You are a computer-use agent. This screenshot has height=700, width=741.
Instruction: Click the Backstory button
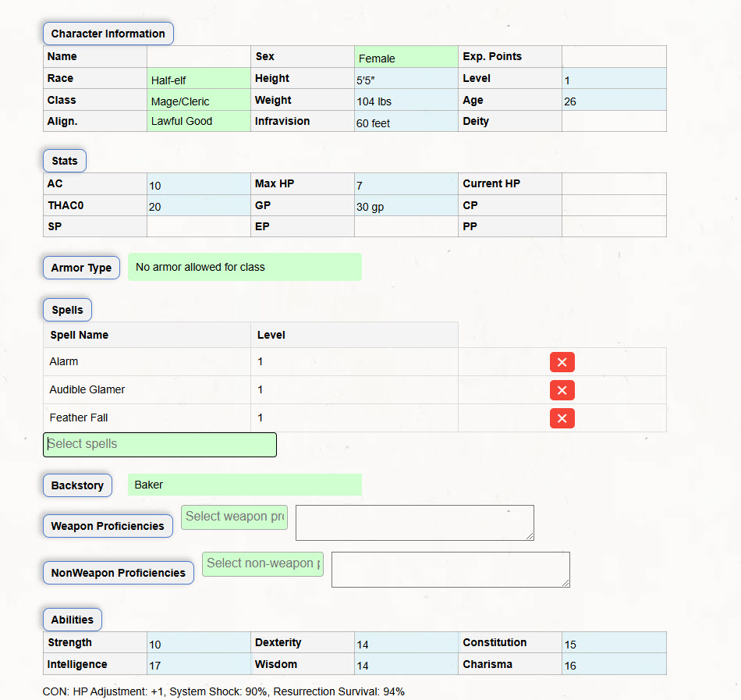pyautogui.click(x=77, y=485)
